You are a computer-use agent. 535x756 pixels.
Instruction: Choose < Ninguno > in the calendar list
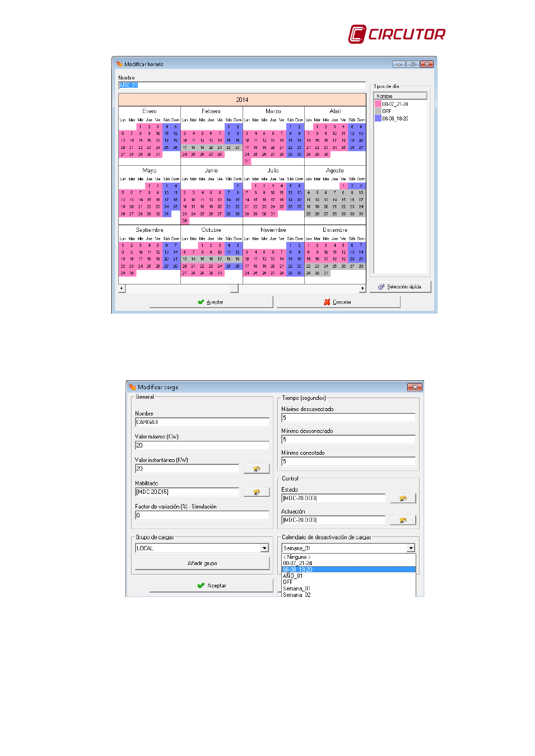pos(348,557)
